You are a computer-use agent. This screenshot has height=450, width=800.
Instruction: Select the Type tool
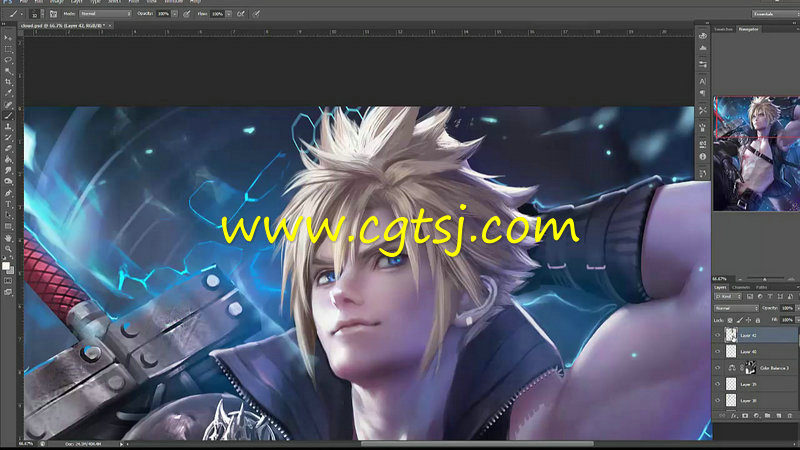[8, 204]
